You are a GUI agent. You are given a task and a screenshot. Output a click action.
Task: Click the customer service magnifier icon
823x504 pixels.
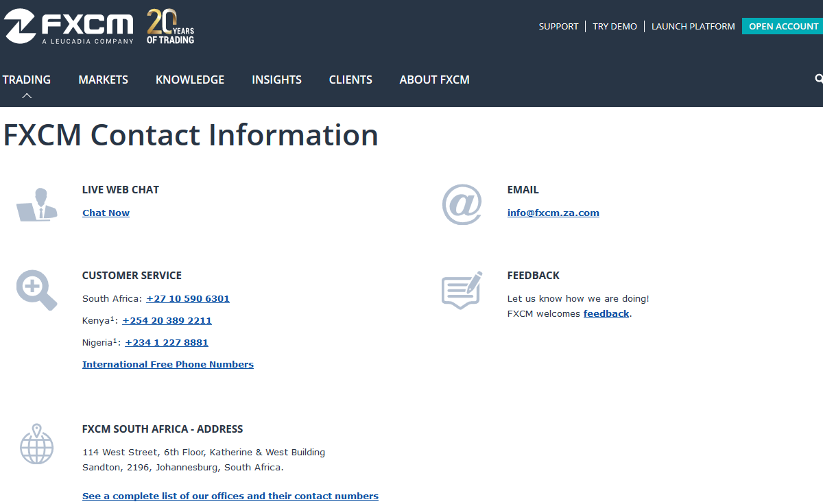pos(36,289)
